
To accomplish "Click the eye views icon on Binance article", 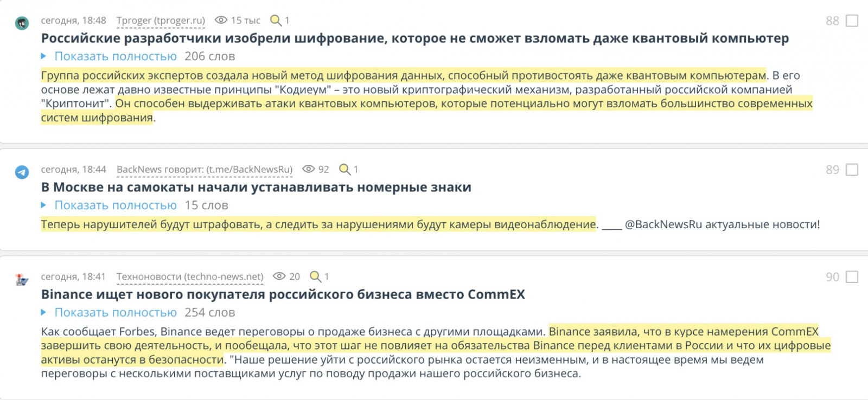I will [279, 276].
